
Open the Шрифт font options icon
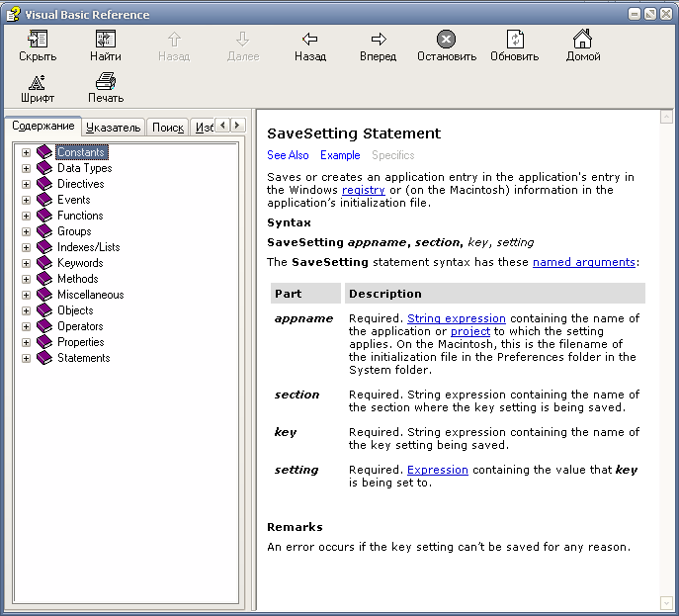point(38,82)
